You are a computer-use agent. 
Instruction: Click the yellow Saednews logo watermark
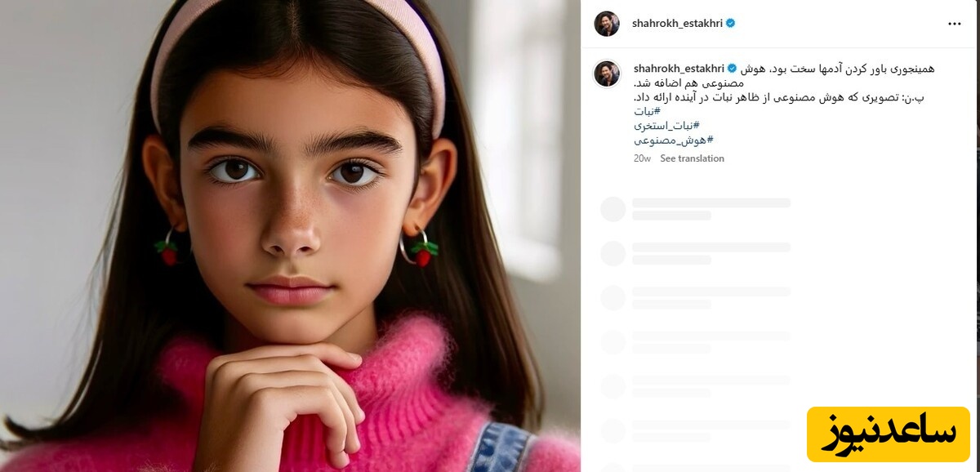pyautogui.click(x=888, y=434)
